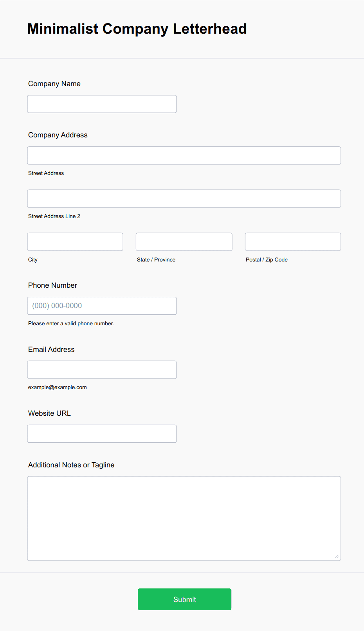Grab the text area resize handle
The width and height of the screenshot is (364, 631).
[x=337, y=556]
